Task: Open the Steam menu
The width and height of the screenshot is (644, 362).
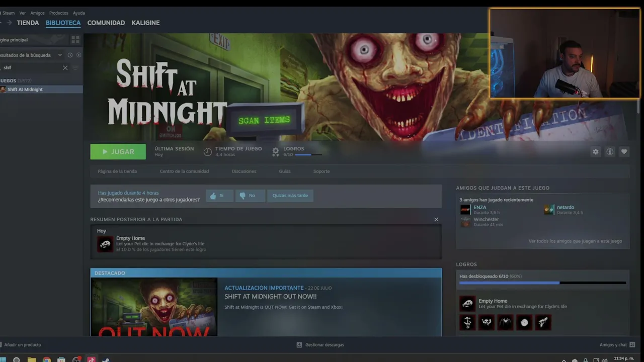Action: pos(9,13)
